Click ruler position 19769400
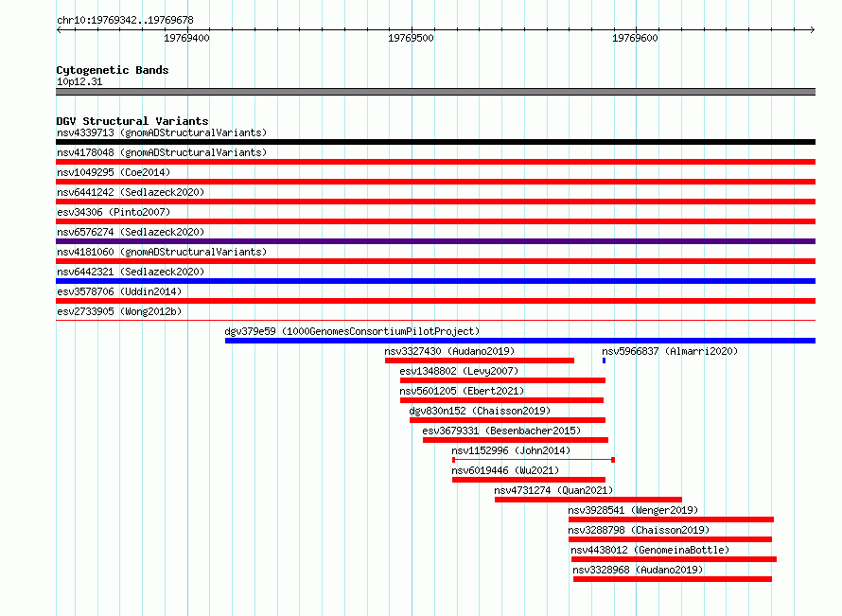842x616 pixels. [x=187, y=38]
